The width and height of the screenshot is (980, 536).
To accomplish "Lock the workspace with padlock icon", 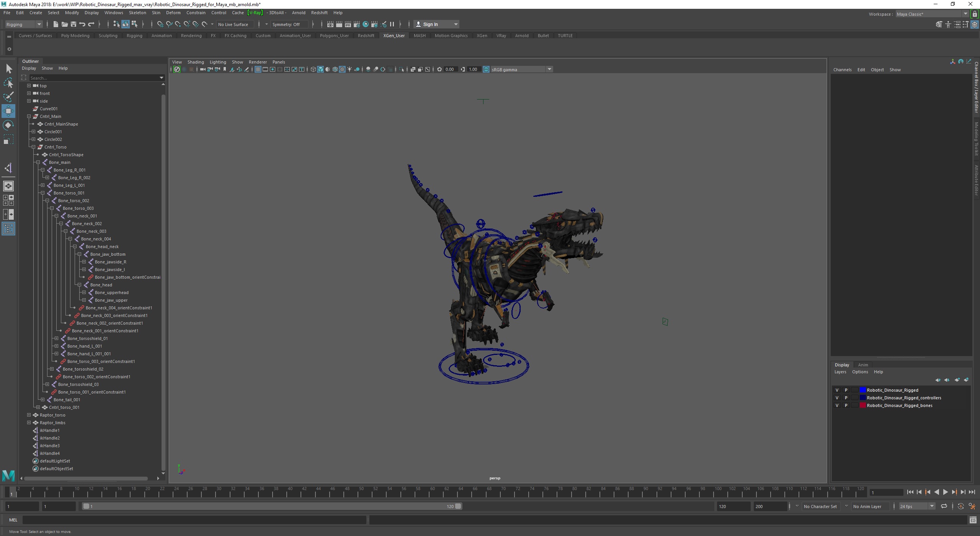I will (x=975, y=14).
